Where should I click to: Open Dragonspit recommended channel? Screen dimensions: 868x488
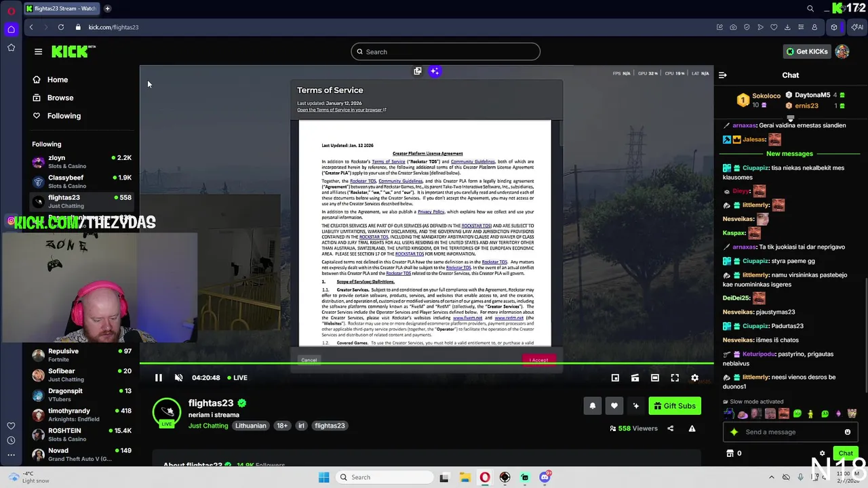(81, 394)
